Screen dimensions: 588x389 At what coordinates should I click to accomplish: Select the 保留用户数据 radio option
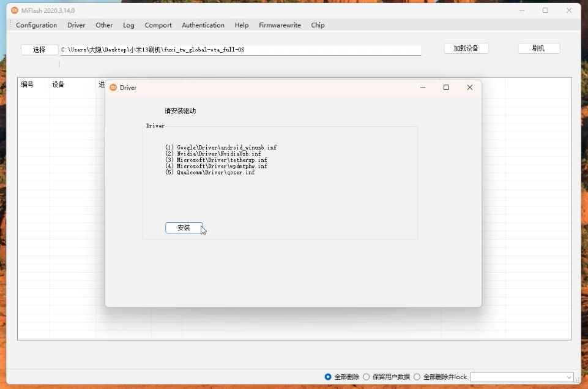tap(386, 377)
